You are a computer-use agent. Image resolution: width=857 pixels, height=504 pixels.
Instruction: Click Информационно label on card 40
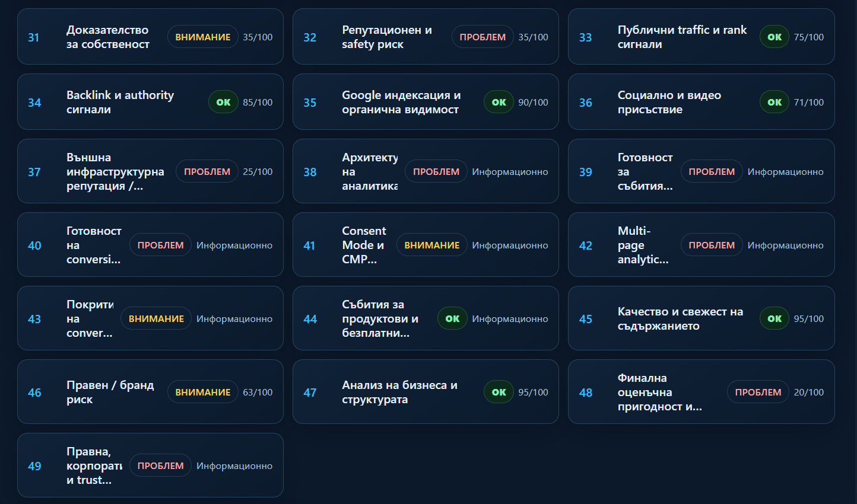234,245
